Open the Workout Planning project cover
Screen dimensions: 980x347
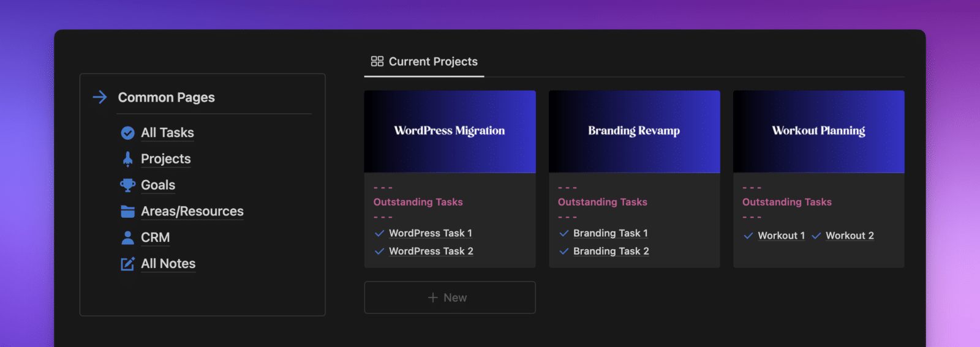(818, 131)
